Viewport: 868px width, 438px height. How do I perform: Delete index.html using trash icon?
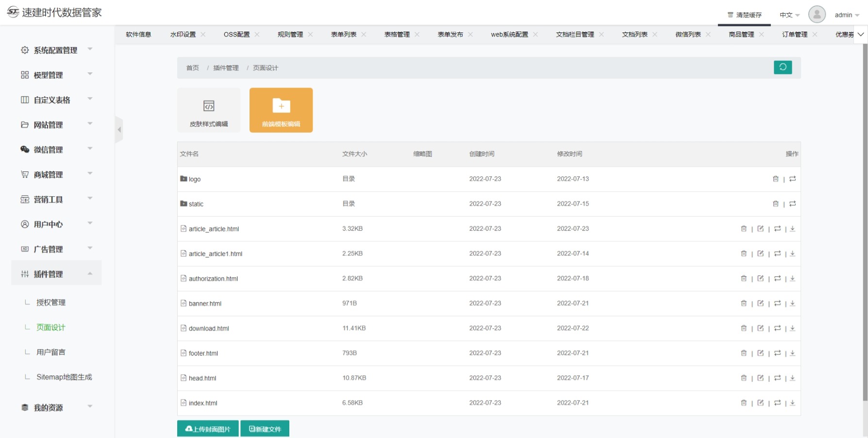pyautogui.click(x=744, y=403)
